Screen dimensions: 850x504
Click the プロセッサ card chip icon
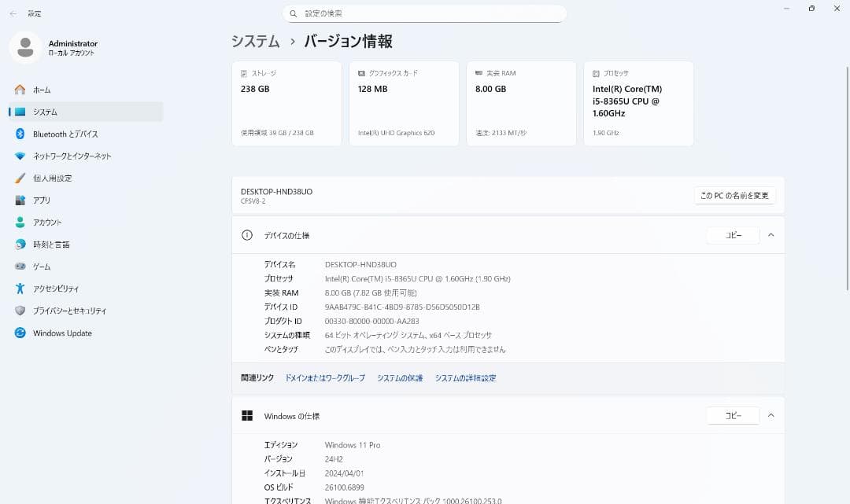tap(596, 73)
